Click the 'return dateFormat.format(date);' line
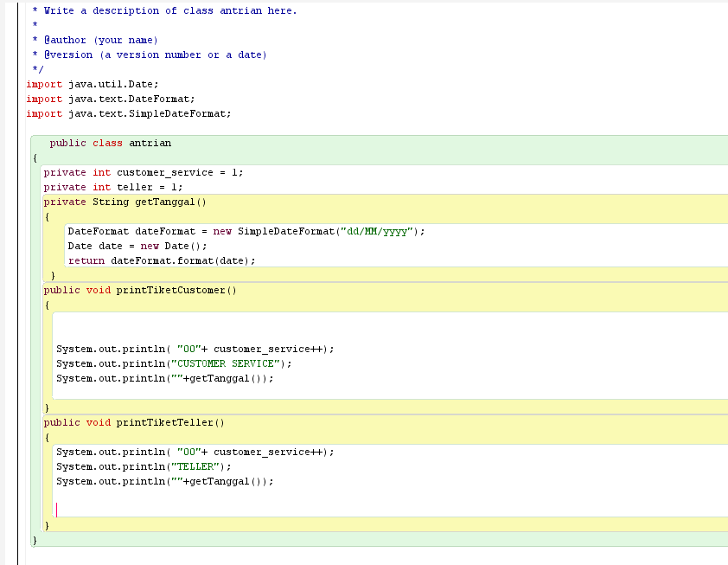Viewport: 728px width, 565px height. pos(162,260)
